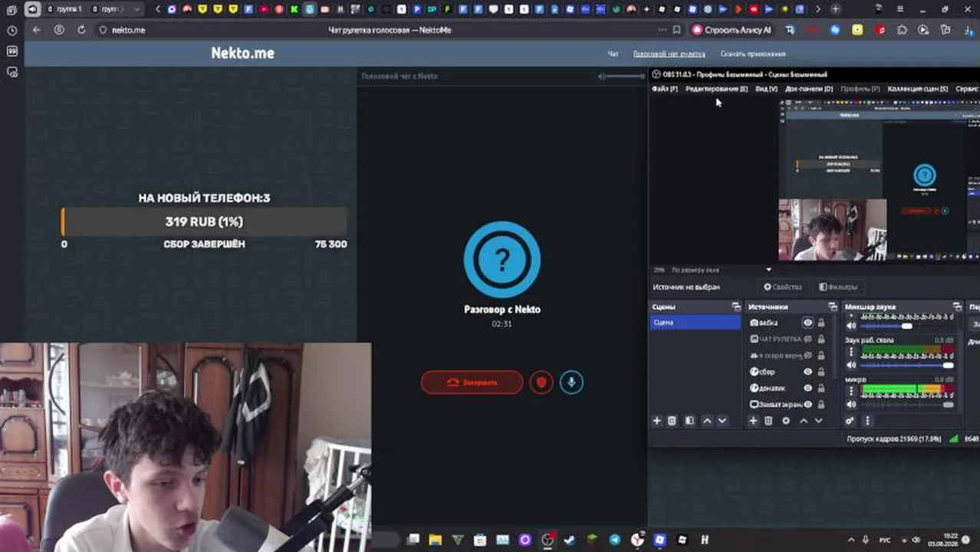
Task: Click the Nekto.me logo
Action: (x=242, y=53)
